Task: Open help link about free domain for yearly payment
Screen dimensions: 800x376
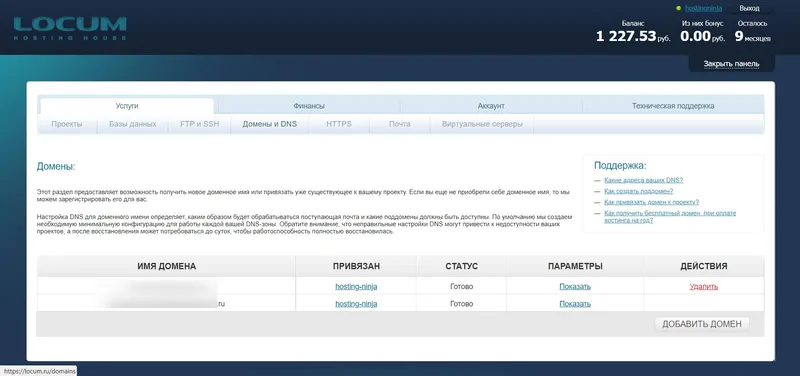Action: point(670,217)
